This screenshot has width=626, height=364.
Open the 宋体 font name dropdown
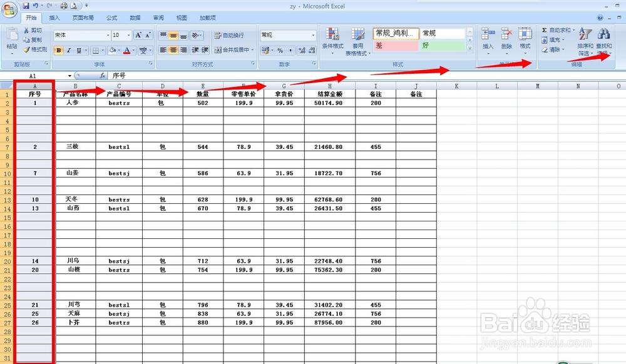click(x=108, y=35)
